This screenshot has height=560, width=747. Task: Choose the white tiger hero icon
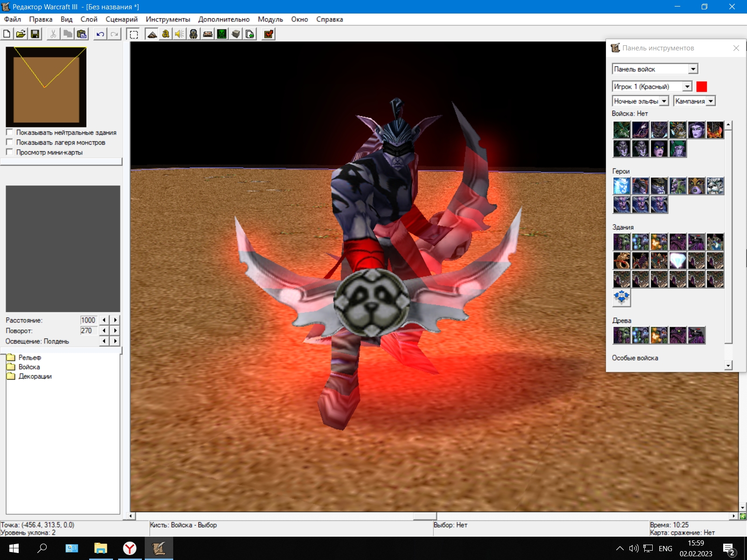pyautogui.click(x=715, y=186)
